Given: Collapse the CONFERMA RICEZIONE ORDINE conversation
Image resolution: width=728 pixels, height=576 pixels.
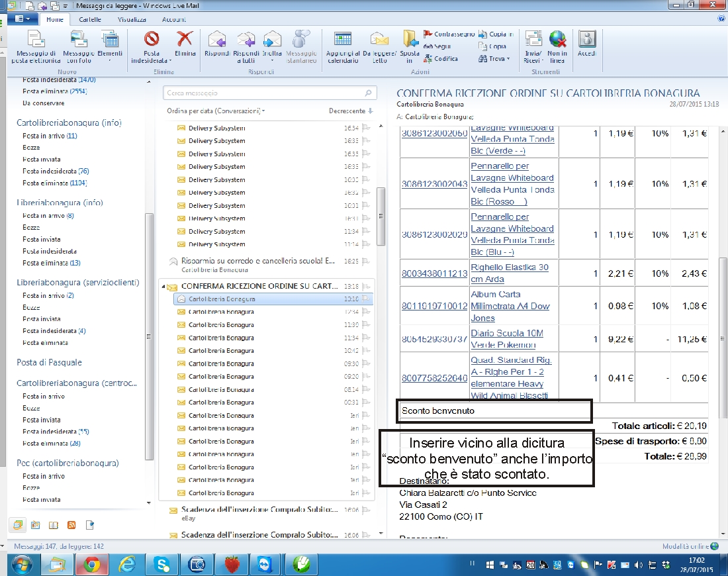Looking at the screenshot, I should point(163,287).
